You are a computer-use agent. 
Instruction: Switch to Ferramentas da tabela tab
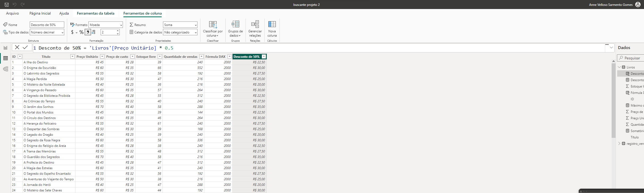point(96,13)
